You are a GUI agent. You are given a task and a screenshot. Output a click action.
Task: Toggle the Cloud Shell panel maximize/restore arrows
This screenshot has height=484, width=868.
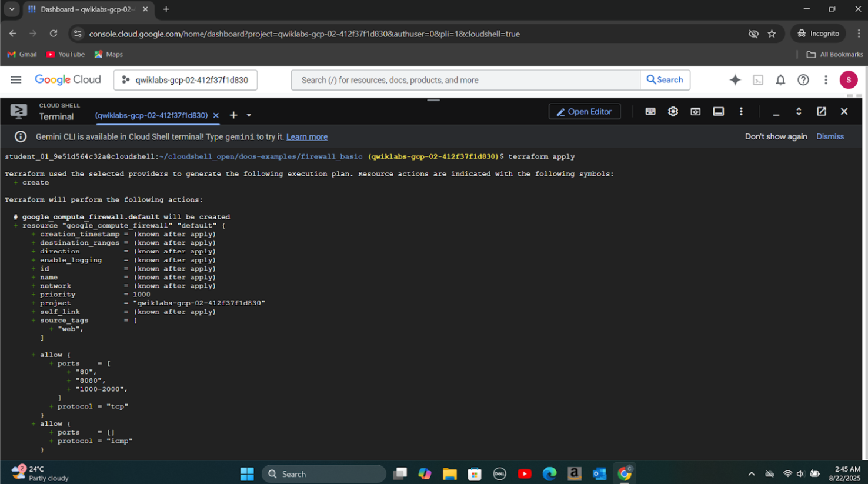(798, 112)
